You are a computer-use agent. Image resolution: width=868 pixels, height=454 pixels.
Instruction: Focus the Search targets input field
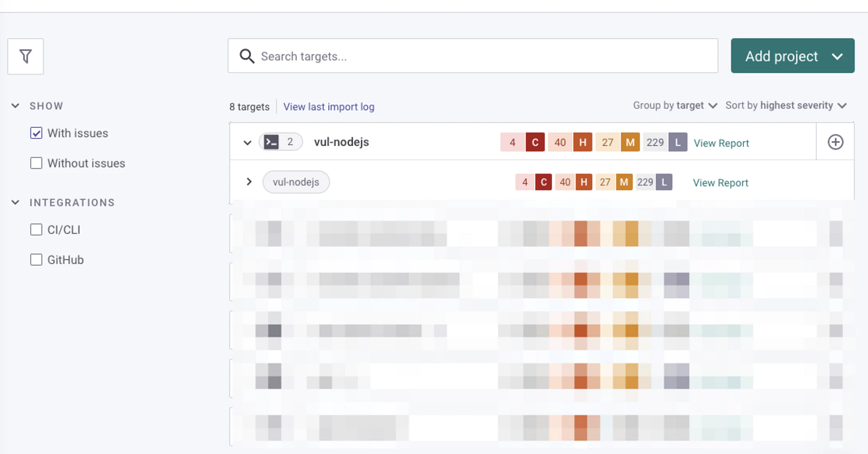click(473, 56)
